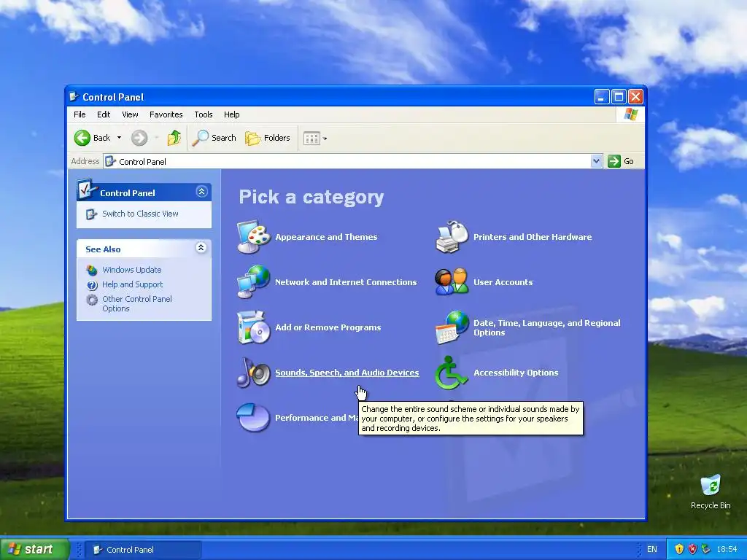This screenshot has height=560, width=747.
Task: Click the Network and Internet Connections globe icon
Action: [254, 282]
